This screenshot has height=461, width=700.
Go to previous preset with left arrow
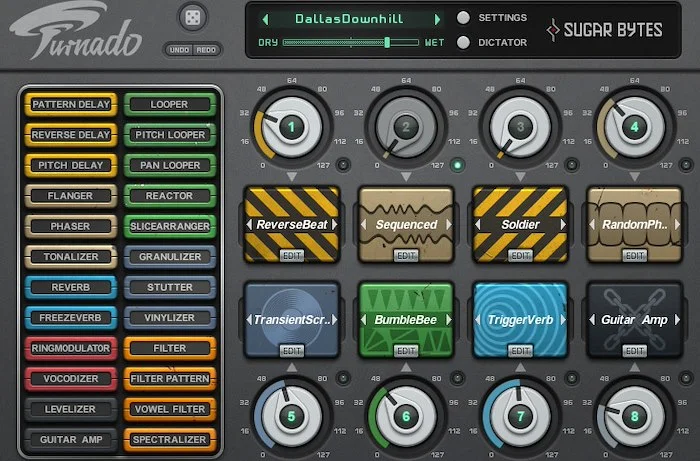coord(267,19)
